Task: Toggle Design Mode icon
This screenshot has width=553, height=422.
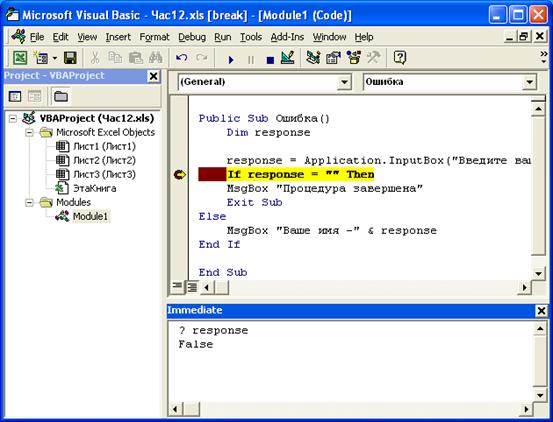Action: click(287, 58)
